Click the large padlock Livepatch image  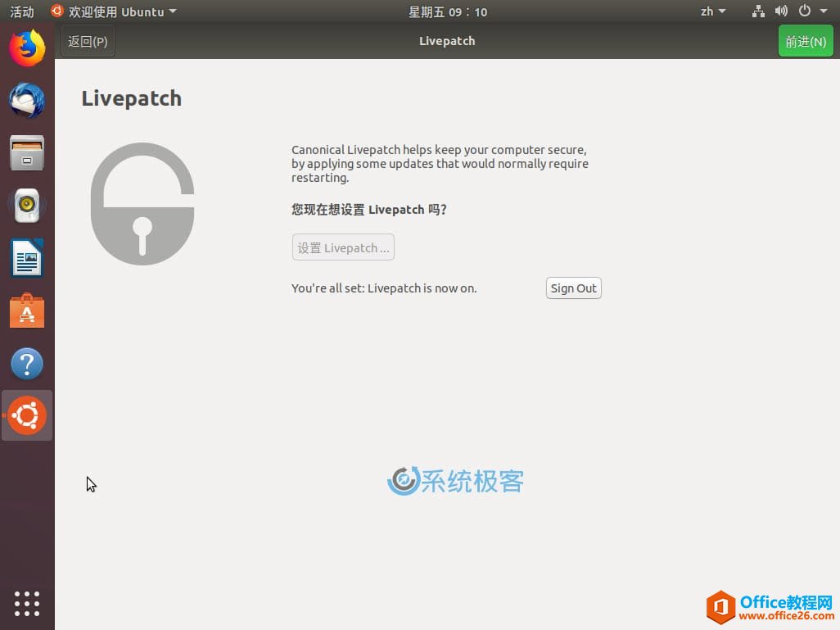142,204
